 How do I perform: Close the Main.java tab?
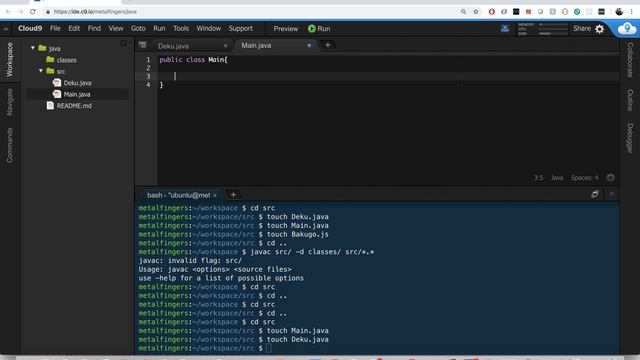(x=309, y=46)
